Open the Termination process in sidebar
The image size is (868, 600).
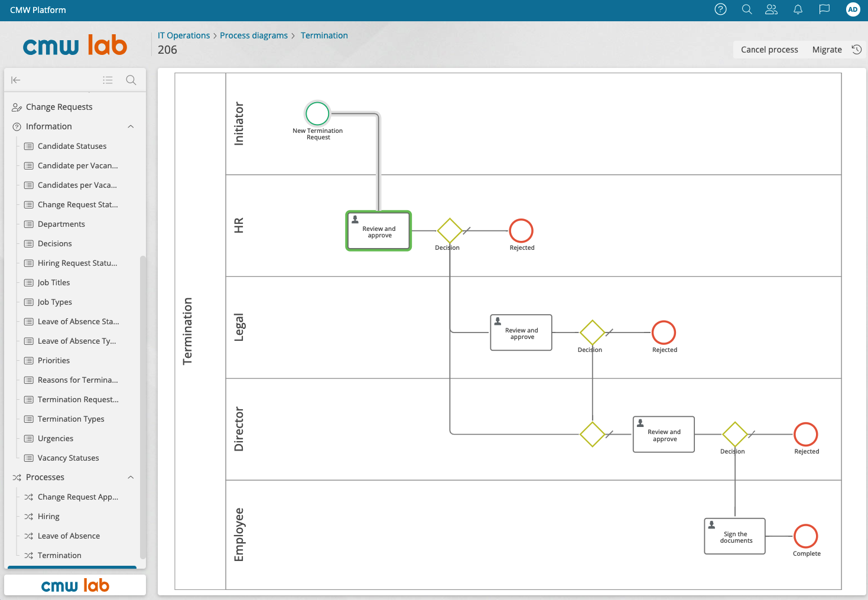tap(60, 555)
